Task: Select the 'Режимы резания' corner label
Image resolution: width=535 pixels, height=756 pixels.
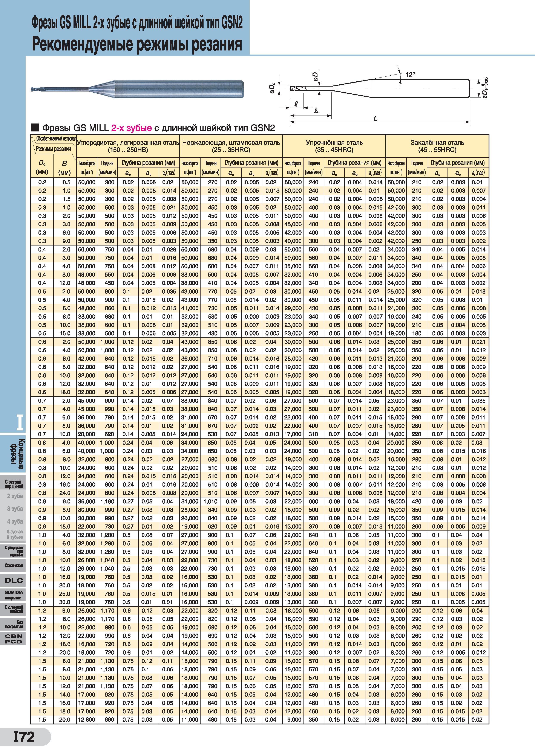Action: (x=53, y=149)
